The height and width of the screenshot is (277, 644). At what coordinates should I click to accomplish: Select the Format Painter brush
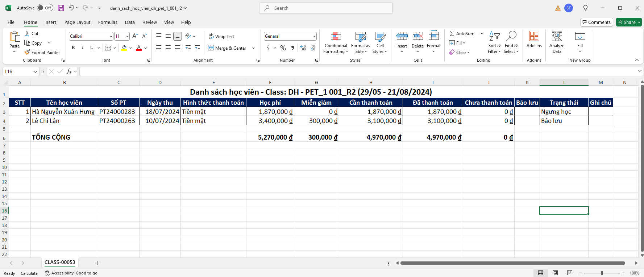[x=27, y=52]
